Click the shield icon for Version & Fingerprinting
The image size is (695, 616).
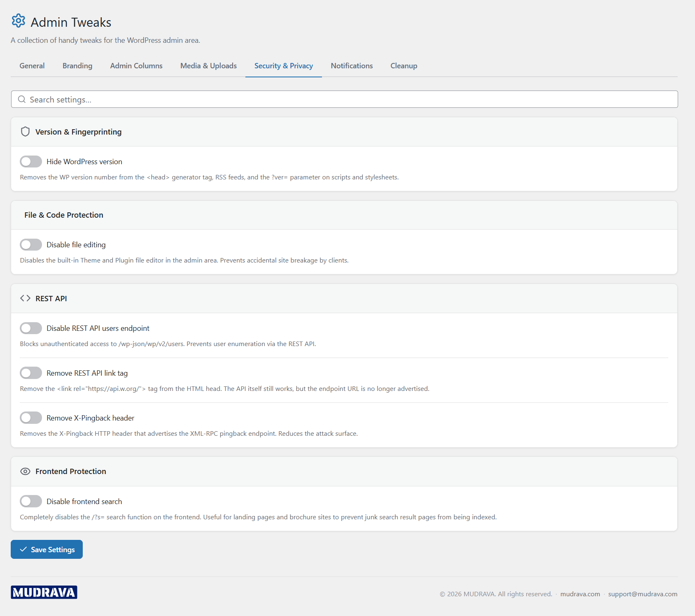[26, 132]
